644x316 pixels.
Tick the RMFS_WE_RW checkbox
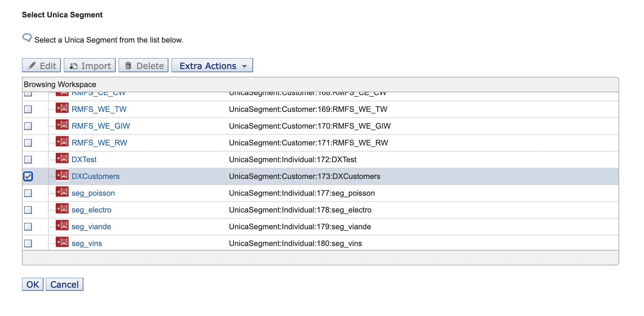[28, 143]
